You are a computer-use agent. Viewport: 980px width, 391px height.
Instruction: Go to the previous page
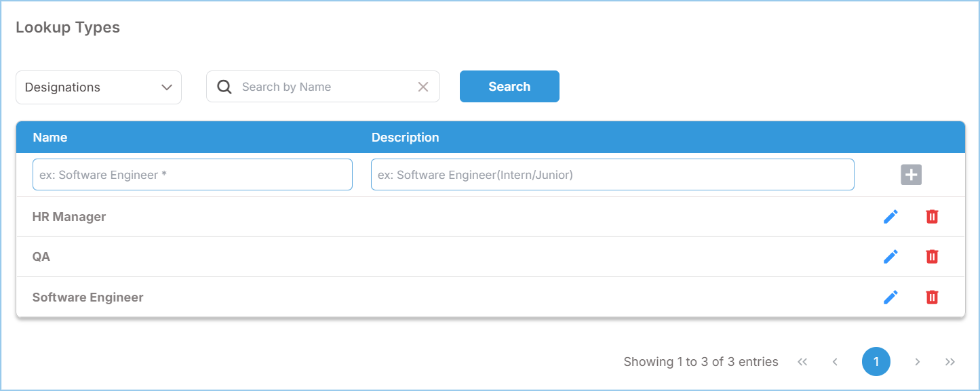835,362
